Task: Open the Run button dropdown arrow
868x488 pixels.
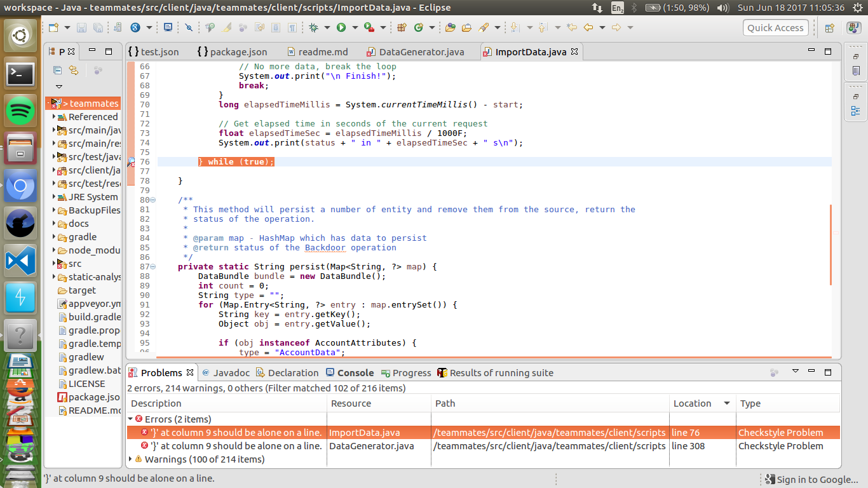Action: pos(354,28)
